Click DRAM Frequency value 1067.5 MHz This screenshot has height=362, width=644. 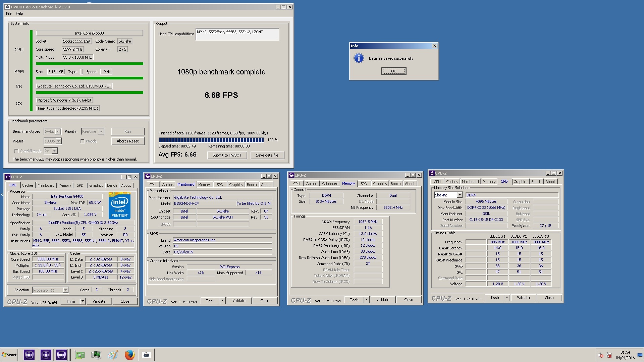(x=368, y=222)
